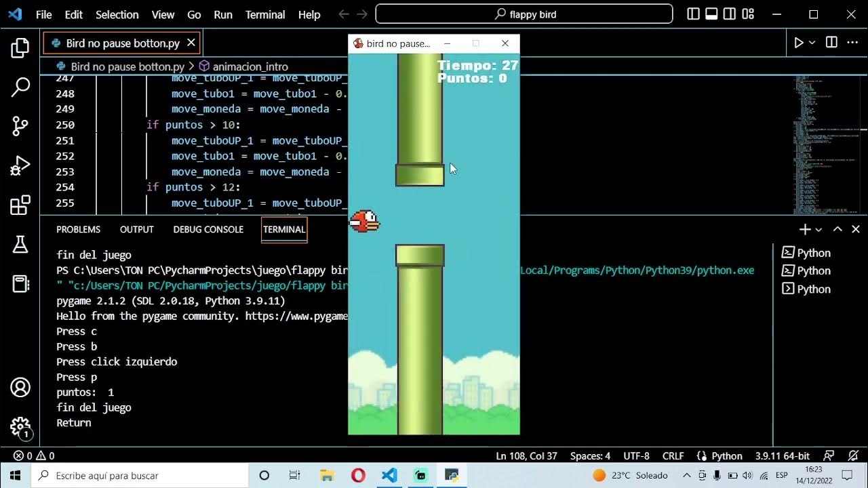Click the flappy bird command center search
Image resolution: width=868 pixels, height=488 pixels.
click(524, 14)
